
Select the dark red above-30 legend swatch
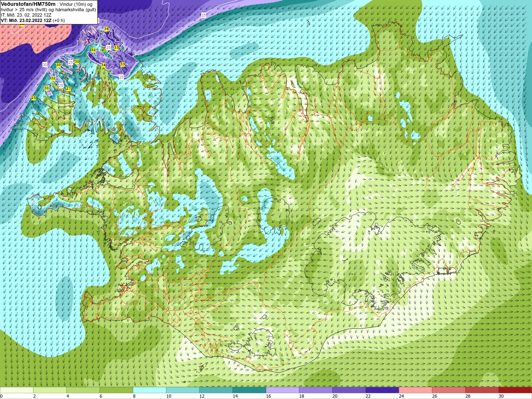point(515,390)
